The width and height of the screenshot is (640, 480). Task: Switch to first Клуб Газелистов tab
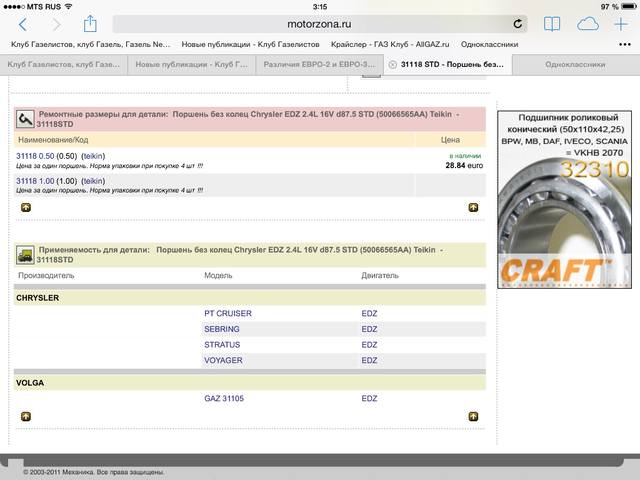[x=64, y=64]
